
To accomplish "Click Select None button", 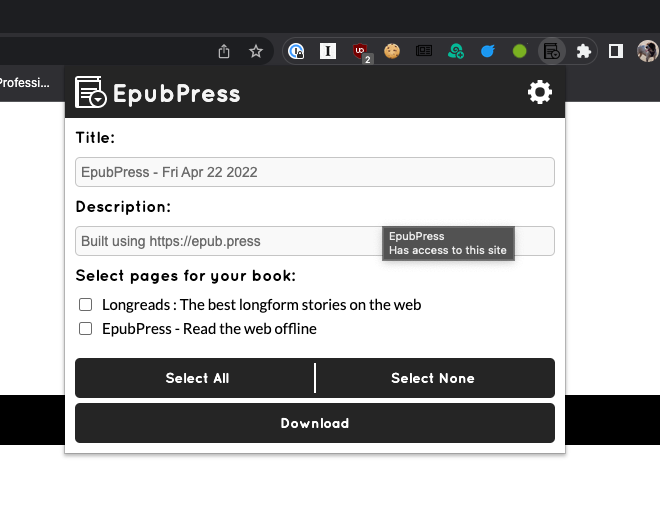I will pyautogui.click(x=435, y=378).
